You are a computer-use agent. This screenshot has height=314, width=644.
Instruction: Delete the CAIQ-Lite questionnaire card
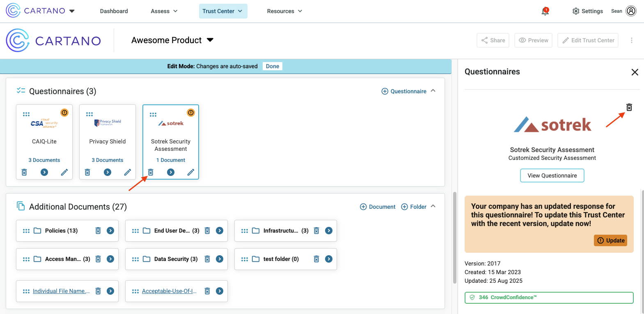24,172
